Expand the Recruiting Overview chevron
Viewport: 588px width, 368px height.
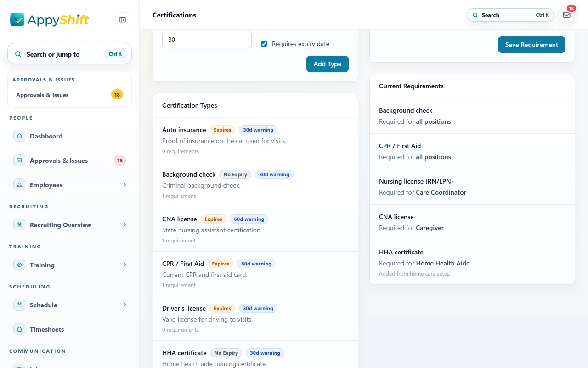[124, 224]
